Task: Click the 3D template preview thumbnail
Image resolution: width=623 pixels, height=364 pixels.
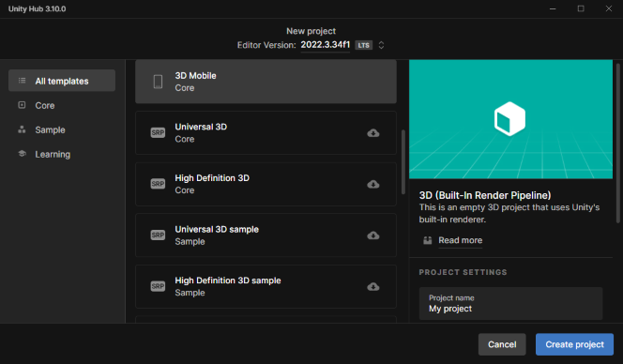Action: point(510,119)
